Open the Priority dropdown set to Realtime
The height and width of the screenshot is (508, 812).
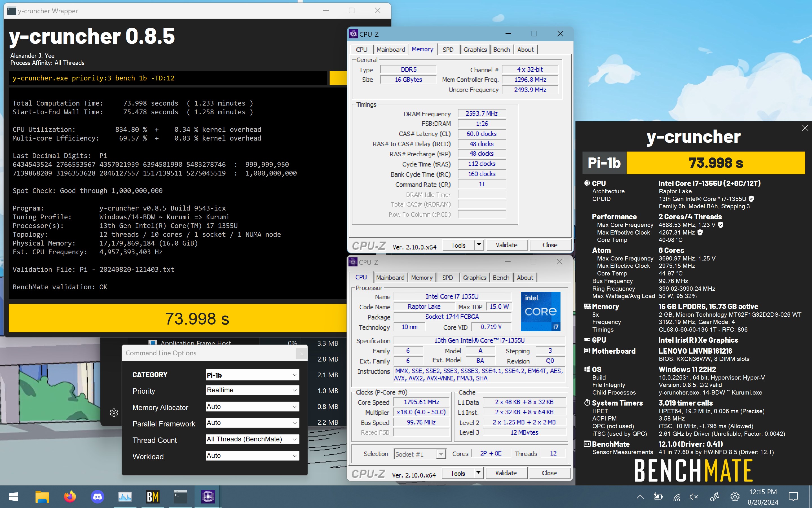pos(252,390)
